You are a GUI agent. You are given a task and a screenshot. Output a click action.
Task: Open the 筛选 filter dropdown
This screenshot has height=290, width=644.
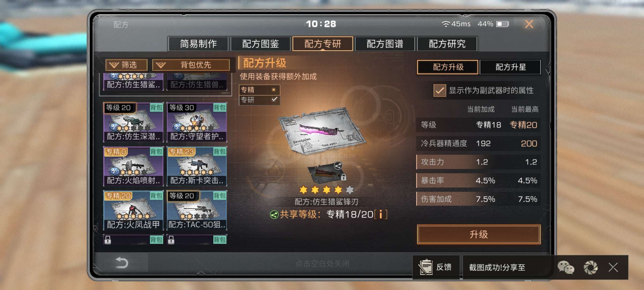126,65
